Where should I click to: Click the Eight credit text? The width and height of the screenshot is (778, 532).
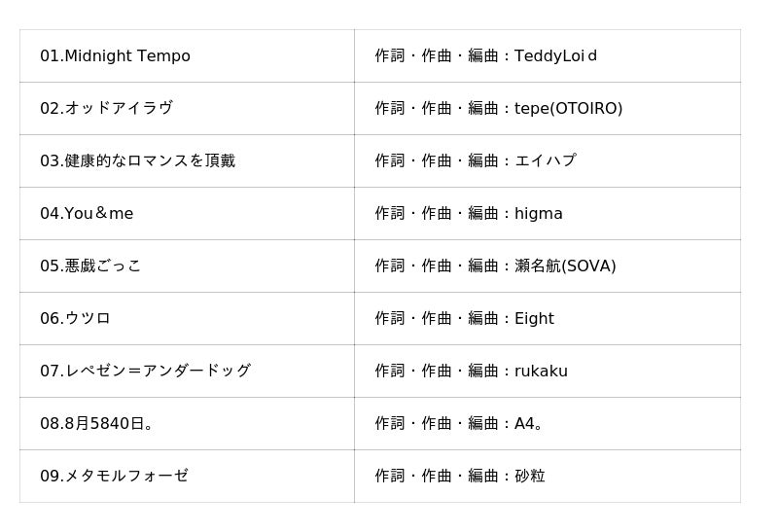coord(534,319)
